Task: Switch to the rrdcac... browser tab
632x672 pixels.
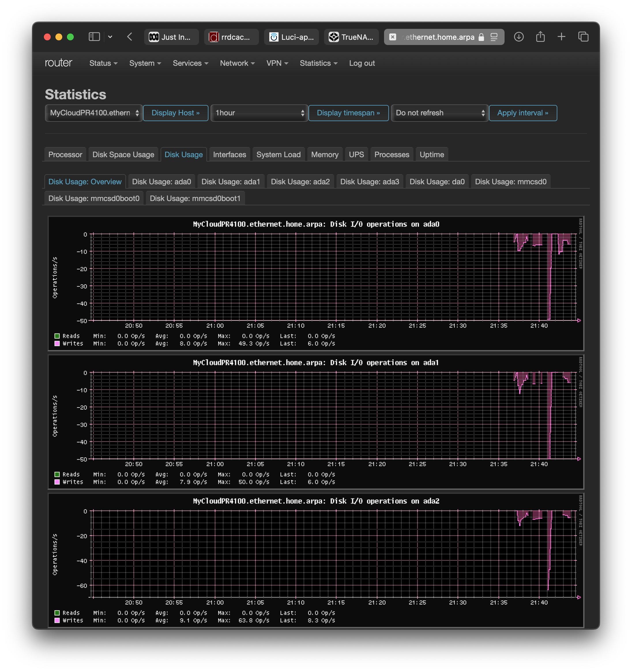Action: [231, 37]
